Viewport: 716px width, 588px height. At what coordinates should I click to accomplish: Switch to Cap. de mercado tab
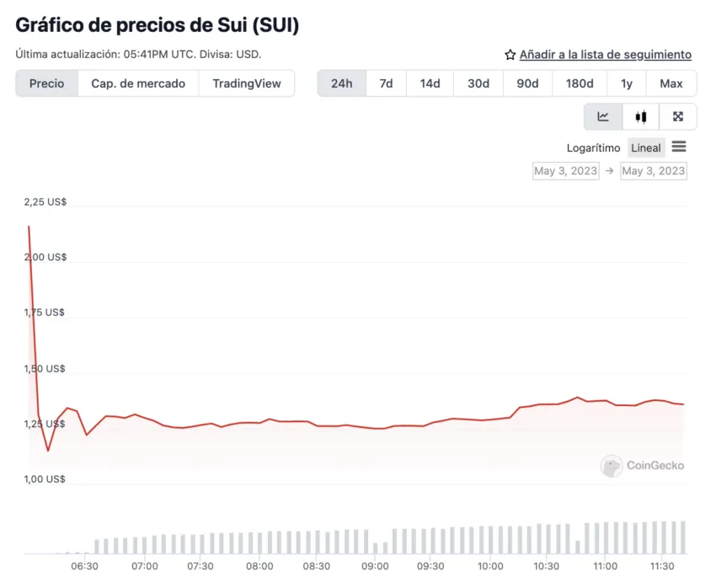pyautogui.click(x=138, y=83)
